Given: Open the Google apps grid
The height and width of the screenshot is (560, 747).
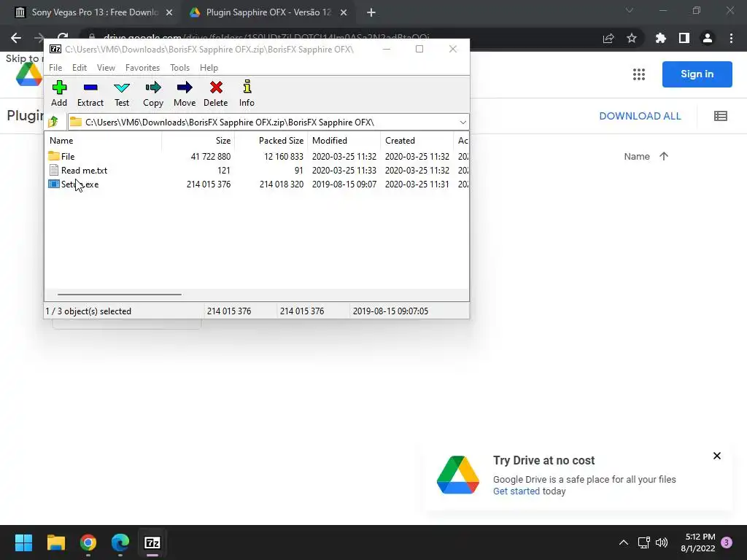Looking at the screenshot, I should point(639,74).
